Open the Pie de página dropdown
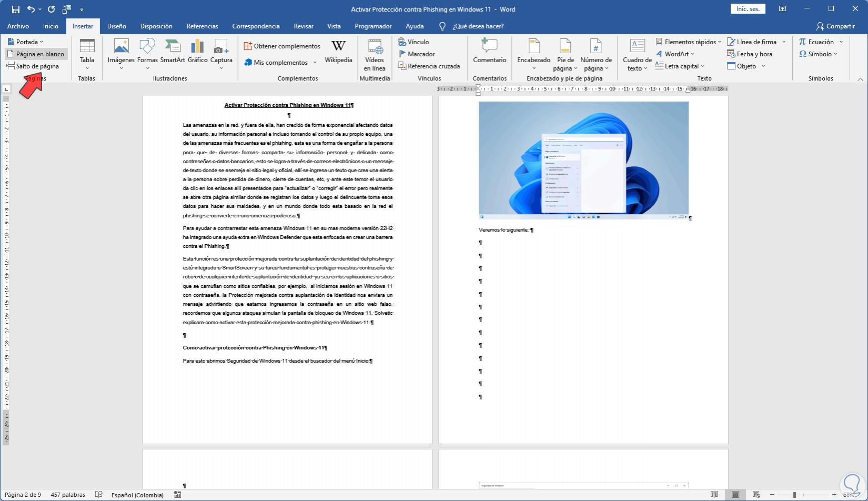The image size is (868, 501). (x=566, y=55)
